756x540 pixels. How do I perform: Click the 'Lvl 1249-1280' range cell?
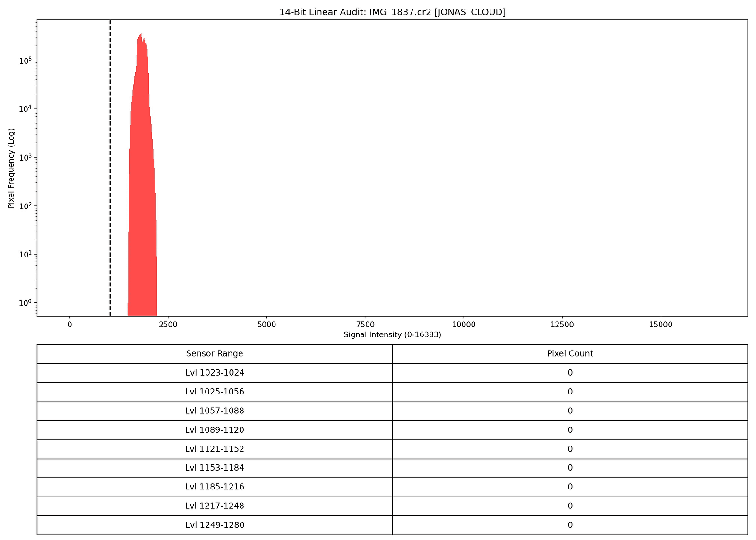click(215, 525)
